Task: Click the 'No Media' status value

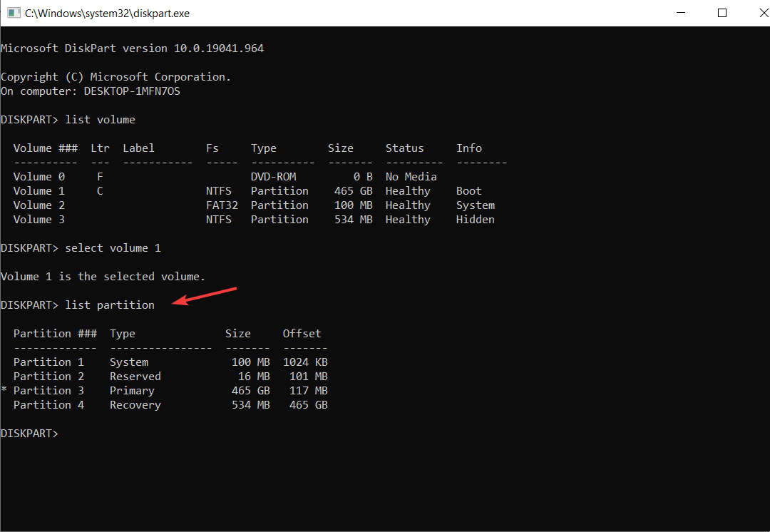Action: (x=411, y=176)
